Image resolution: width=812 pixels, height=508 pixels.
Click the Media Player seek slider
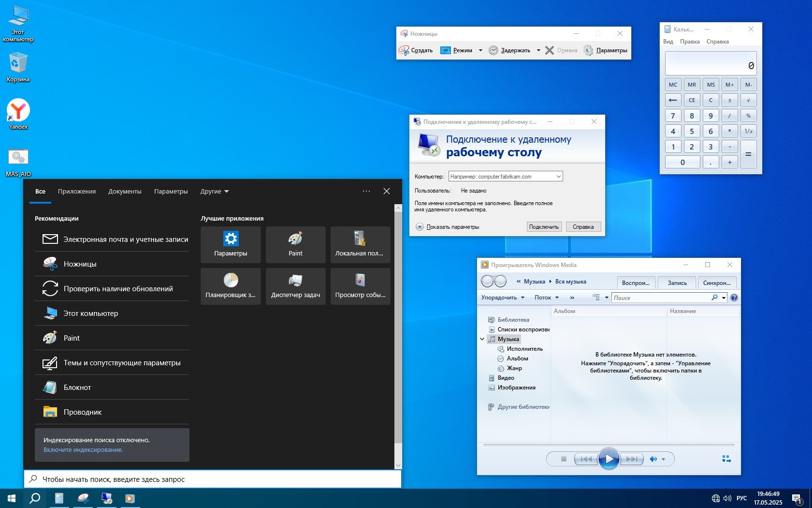(609, 445)
